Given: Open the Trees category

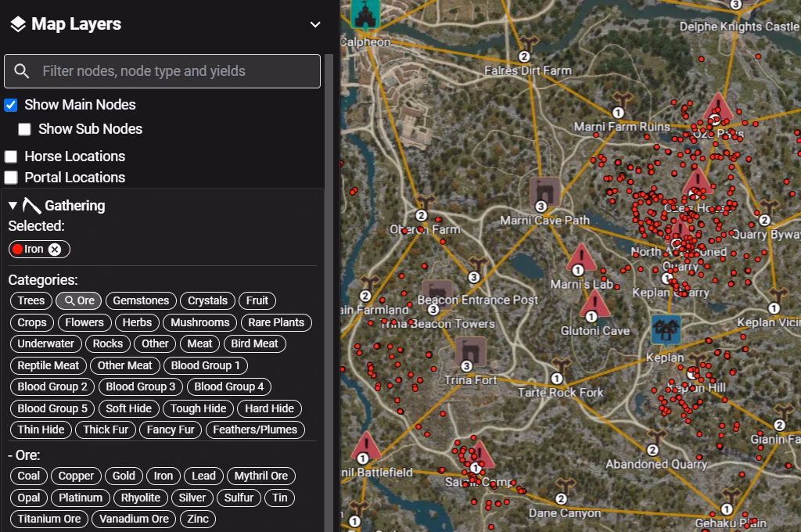Looking at the screenshot, I should pyautogui.click(x=31, y=300).
